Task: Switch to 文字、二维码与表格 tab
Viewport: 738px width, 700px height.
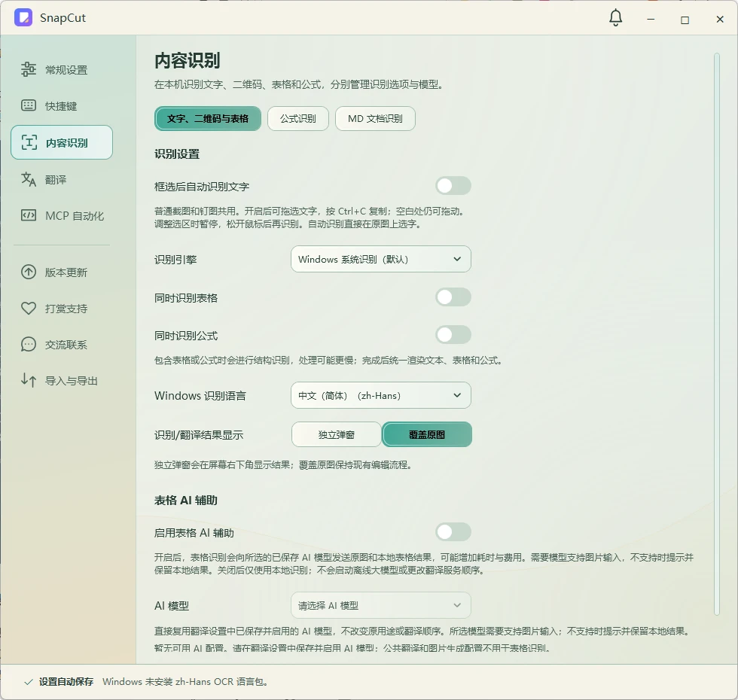Action: (208, 119)
